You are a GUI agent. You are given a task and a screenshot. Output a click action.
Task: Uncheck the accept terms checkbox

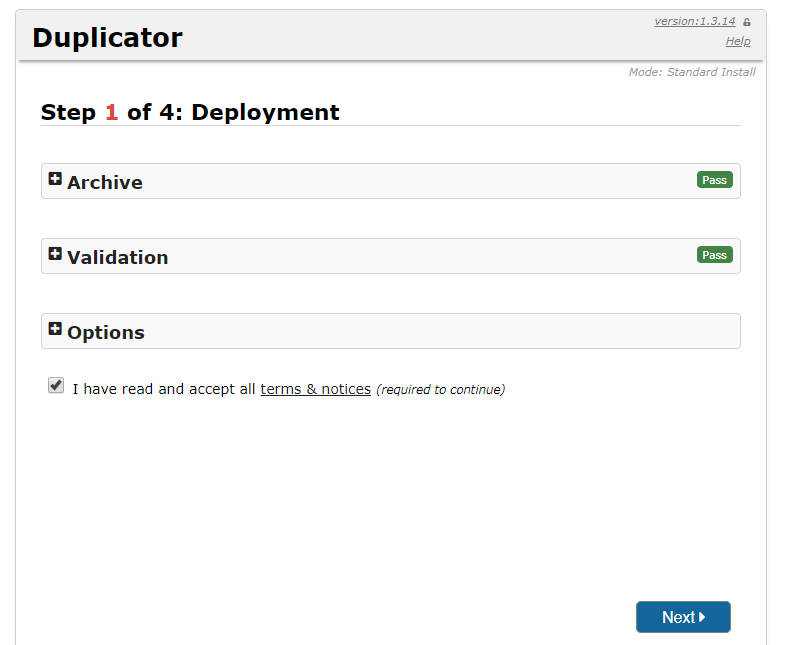click(56, 386)
